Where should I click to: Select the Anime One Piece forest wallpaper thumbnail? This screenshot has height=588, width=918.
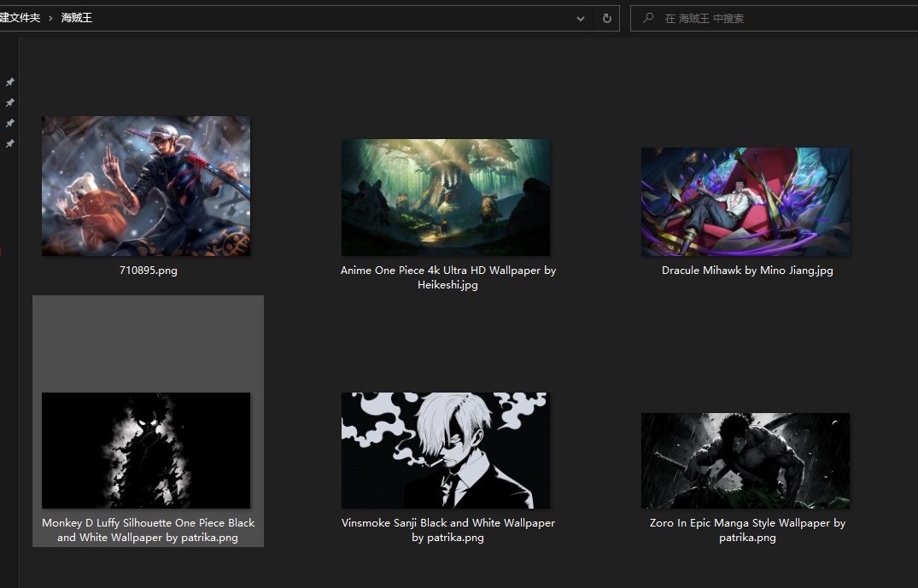(x=446, y=197)
